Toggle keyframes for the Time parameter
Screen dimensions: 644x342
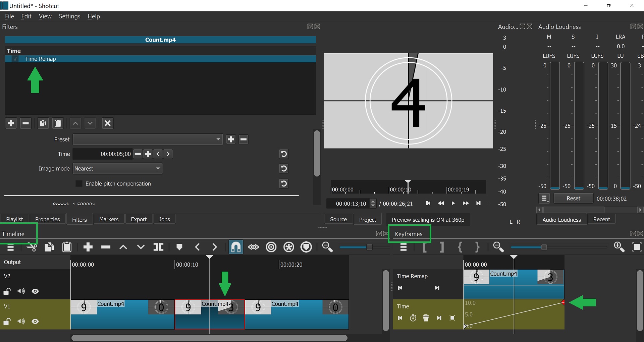pyautogui.click(x=413, y=318)
